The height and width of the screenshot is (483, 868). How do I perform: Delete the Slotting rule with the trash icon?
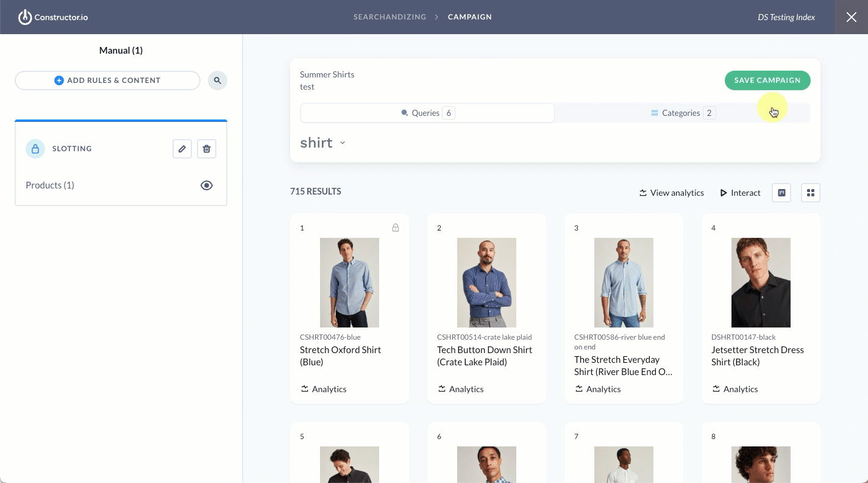pyautogui.click(x=207, y=149)
